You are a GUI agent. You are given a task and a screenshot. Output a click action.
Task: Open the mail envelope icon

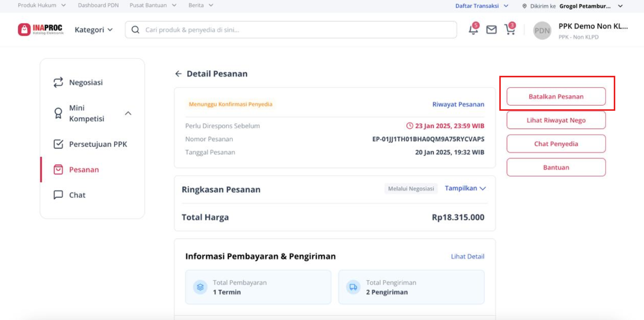[491, 30]
